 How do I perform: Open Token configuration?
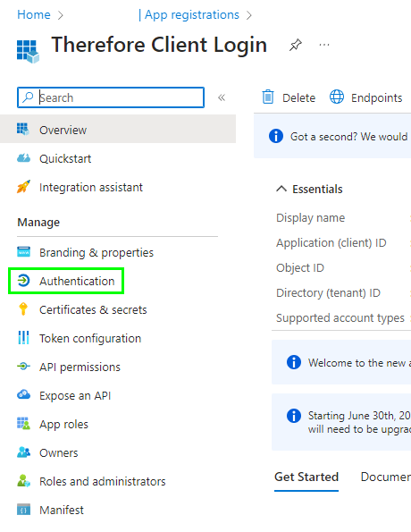90,339
